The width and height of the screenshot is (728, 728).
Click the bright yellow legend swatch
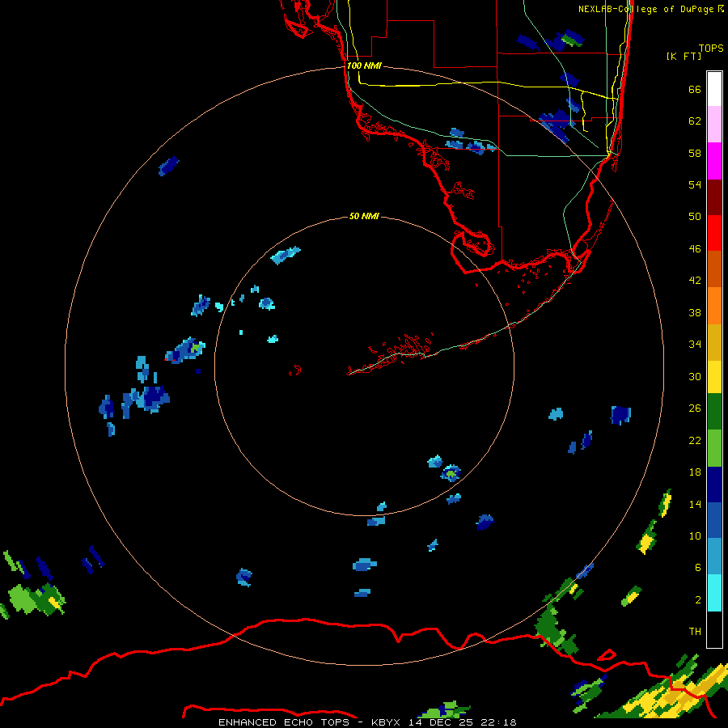click(714, 377)
